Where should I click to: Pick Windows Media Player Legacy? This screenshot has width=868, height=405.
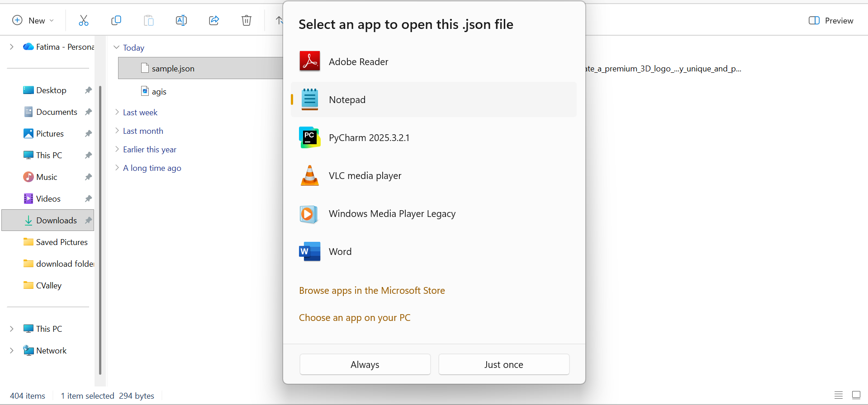click(433, 213)
